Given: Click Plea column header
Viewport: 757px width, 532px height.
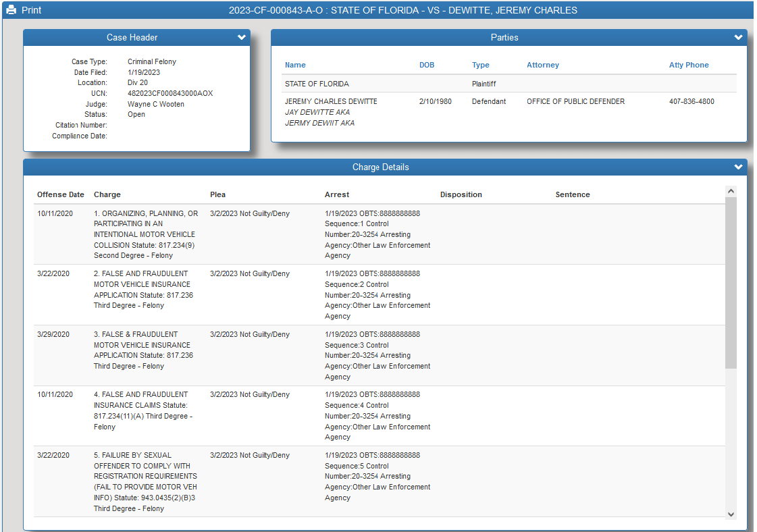Looking at the screenshot, I should click(217, 194).
